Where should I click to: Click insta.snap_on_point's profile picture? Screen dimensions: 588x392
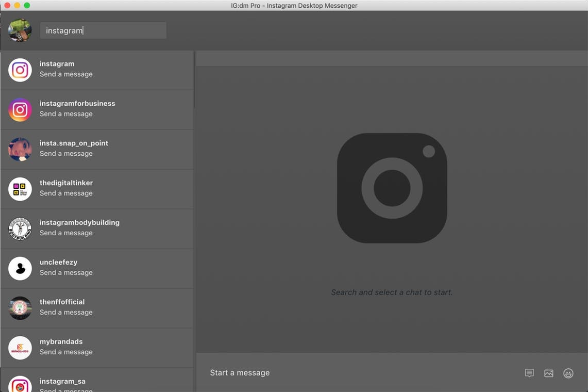click(x=20, y=149)
